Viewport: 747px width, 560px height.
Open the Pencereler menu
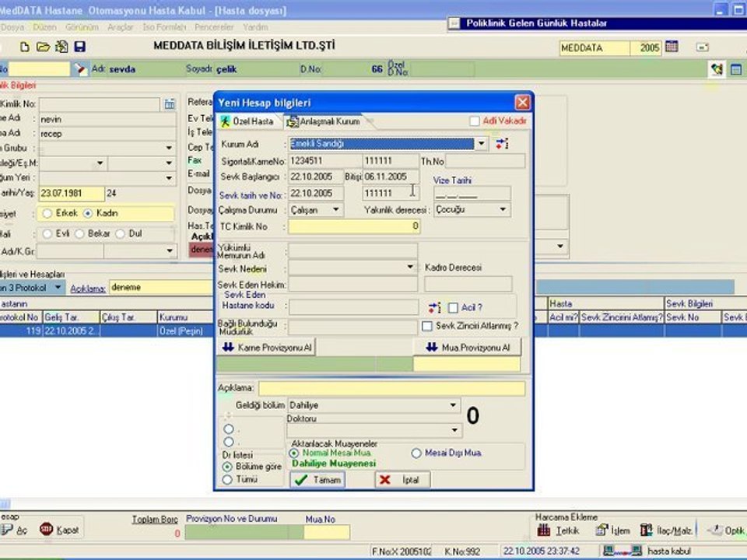point(215,27)
